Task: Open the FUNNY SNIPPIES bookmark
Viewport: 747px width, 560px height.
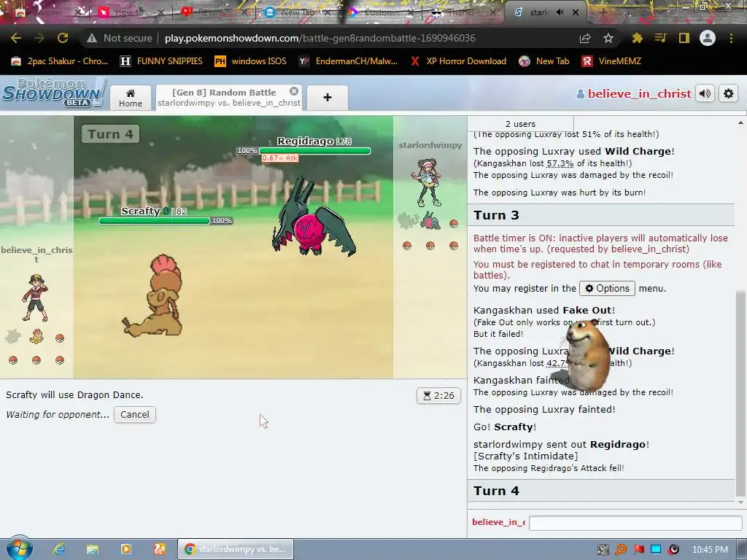Action: (161, 61)
